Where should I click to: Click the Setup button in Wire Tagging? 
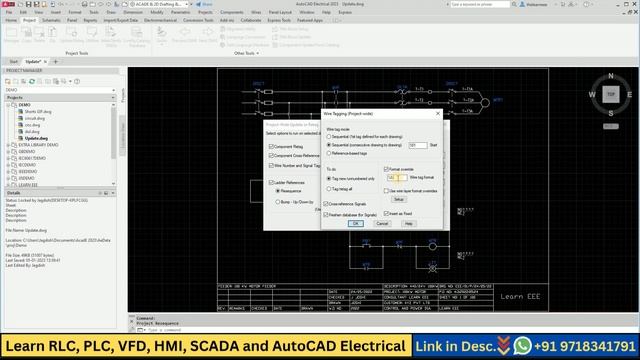point(398,199)
